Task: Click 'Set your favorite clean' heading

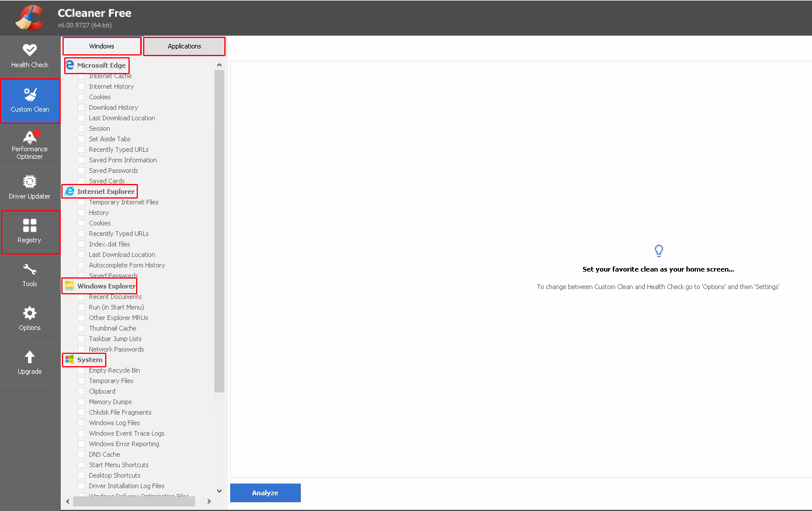Action: 658,269
